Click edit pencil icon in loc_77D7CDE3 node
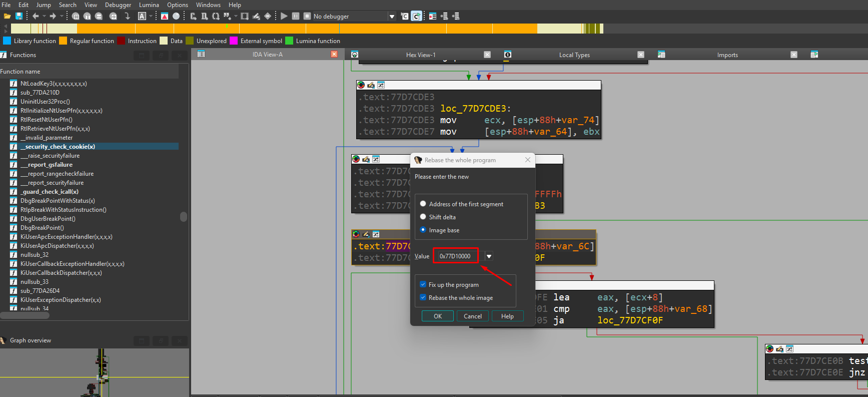Image resolution: width=868 pixels, height=397 pixels. pos(371,85)
